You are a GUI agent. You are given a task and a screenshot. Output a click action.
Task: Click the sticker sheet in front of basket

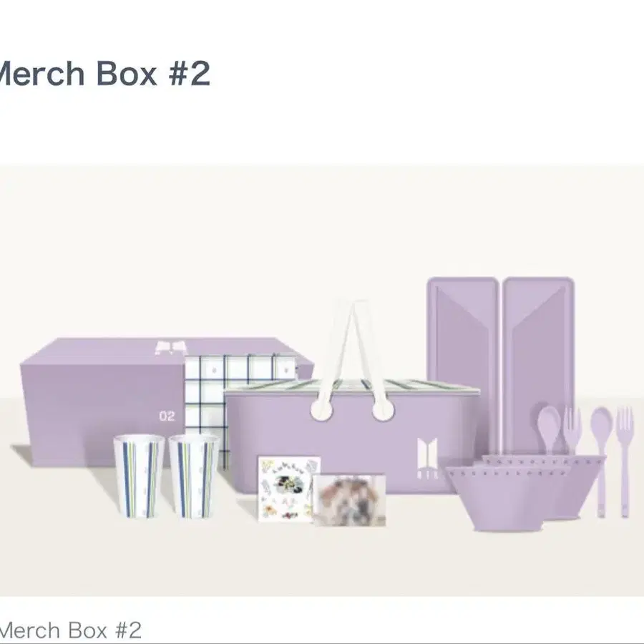(x=288, y=489)
